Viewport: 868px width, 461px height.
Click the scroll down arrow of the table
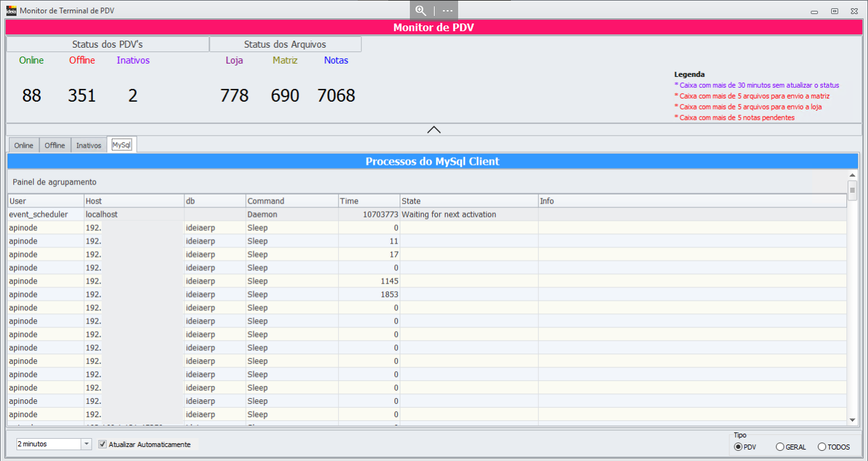click(x=853, y=420)
